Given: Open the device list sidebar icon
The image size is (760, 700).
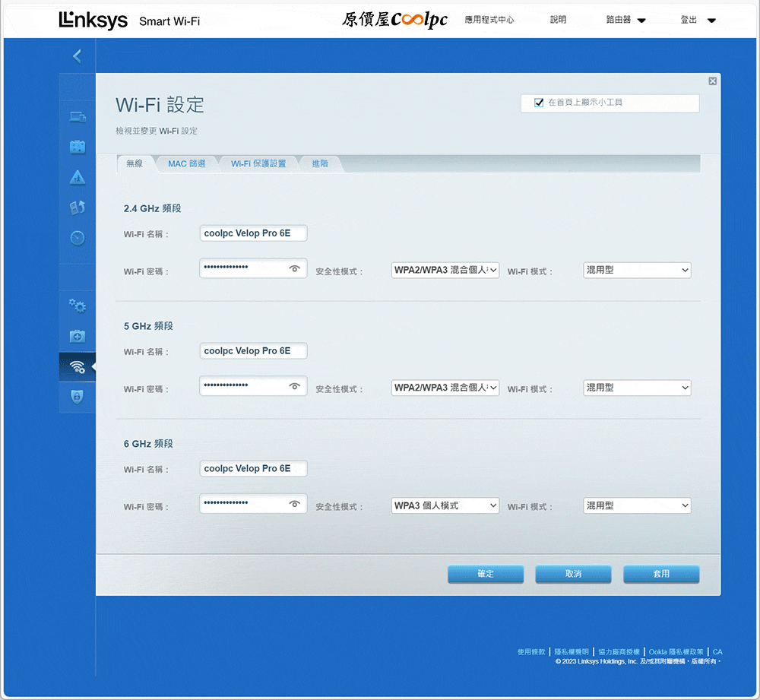Looking at the screenshot, I should click(x=78, y=116).
